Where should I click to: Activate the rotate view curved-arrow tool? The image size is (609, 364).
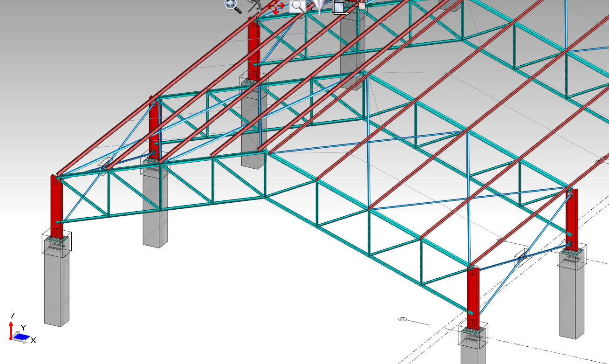coord(254,6)
